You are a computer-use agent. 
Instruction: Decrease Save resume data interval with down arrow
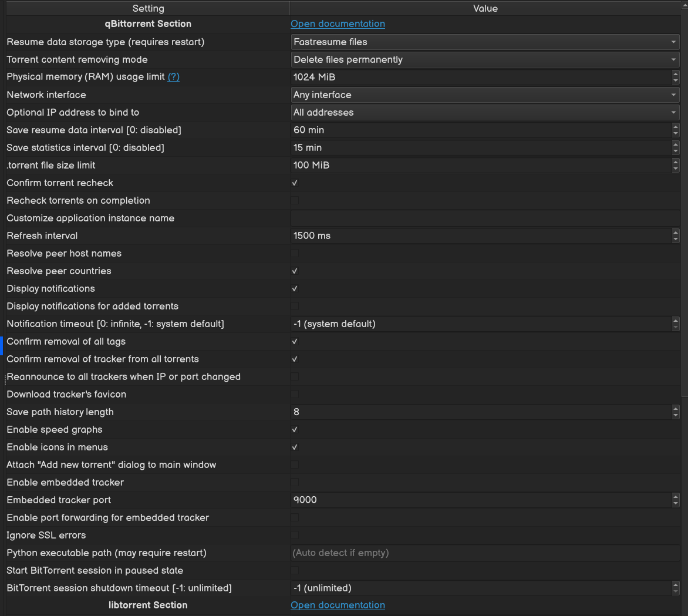coord(676,133)
